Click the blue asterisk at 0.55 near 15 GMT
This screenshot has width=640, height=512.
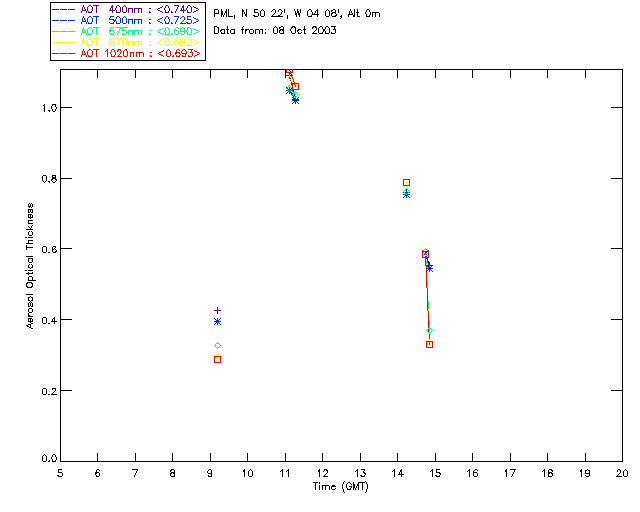pyautogui.click(x=429, y=268)
